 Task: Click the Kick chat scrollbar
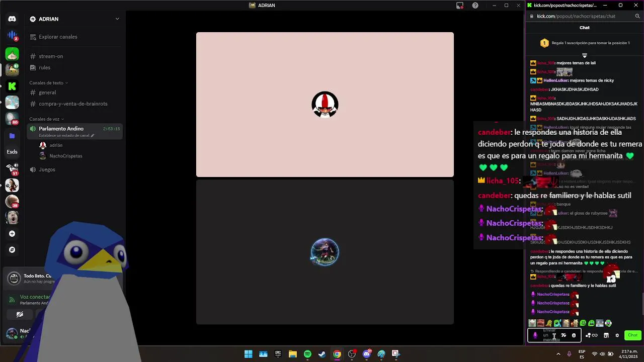pos(642,304)
